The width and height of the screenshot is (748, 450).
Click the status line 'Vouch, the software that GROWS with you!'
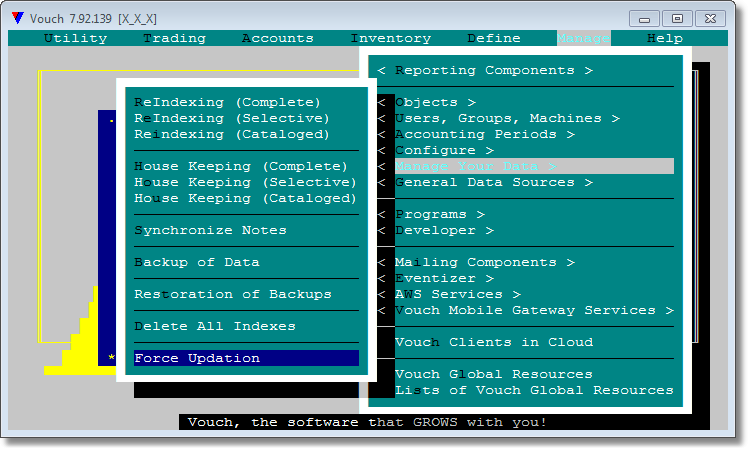tap(367, 422)
